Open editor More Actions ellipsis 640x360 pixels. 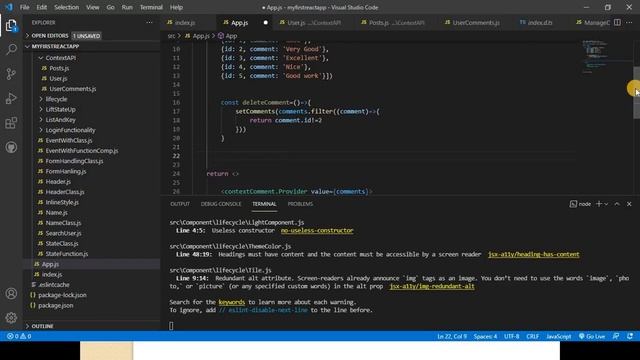(x=629, y=22)
